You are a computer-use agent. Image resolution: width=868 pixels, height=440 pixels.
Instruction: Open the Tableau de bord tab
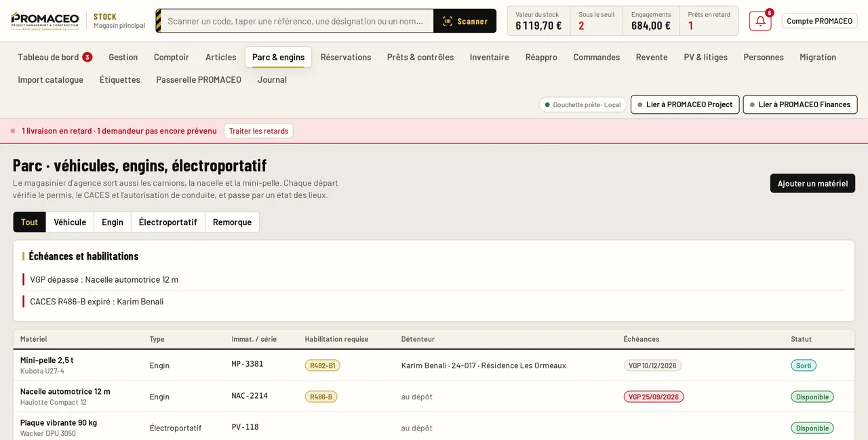(x=55, y=57)
